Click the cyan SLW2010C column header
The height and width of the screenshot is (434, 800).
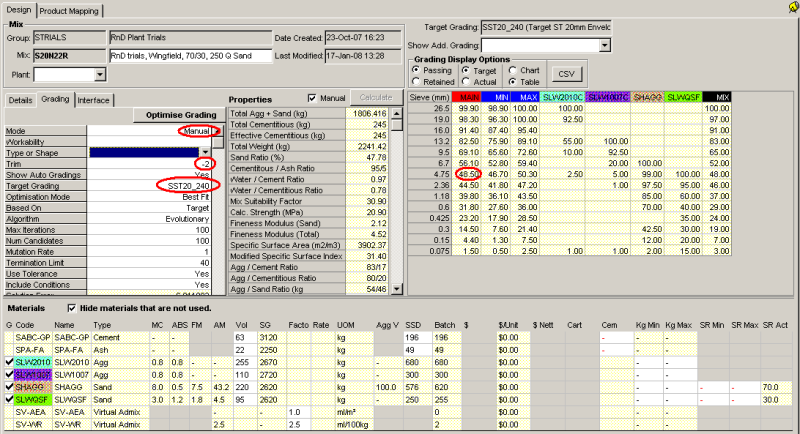[562, 97]
